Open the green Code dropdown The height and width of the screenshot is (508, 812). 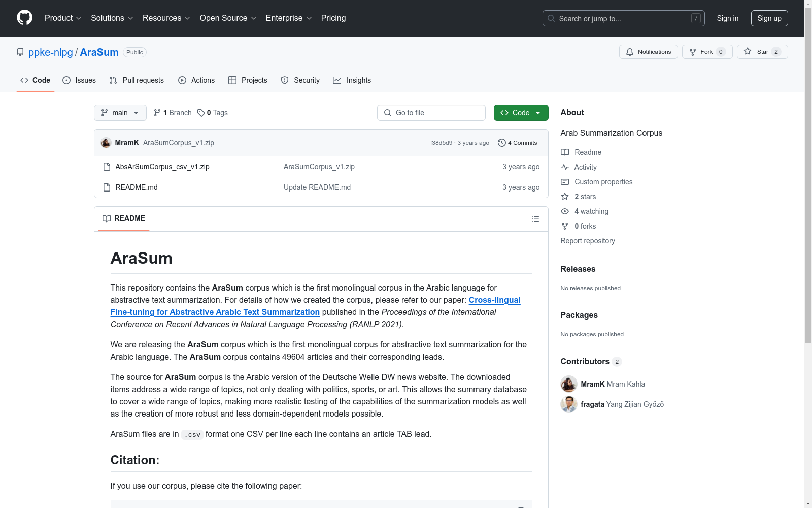(521, 113)
